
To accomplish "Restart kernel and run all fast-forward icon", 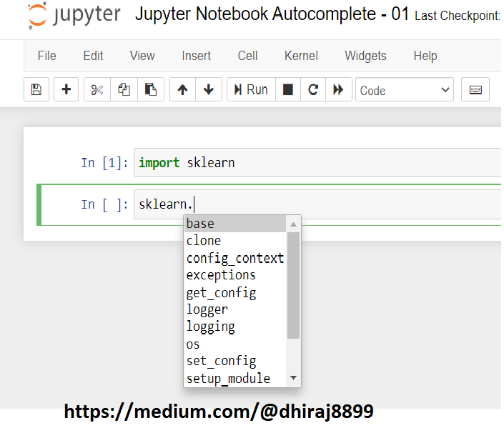I will pos(338,89).
